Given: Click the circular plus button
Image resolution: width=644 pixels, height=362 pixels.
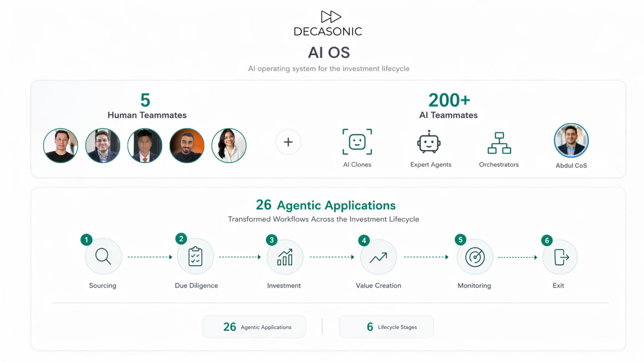Looking at the screenshot, I should 288,142.
